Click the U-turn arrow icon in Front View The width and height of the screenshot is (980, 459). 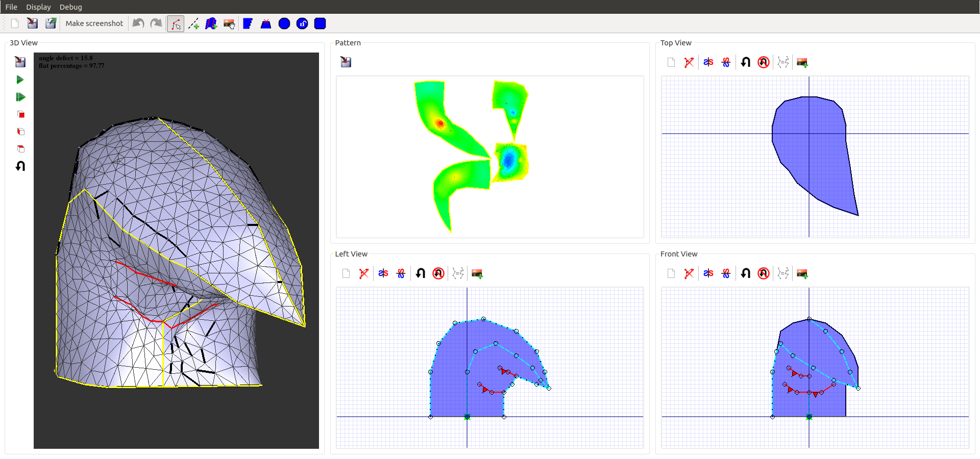[x=746, y=273]
